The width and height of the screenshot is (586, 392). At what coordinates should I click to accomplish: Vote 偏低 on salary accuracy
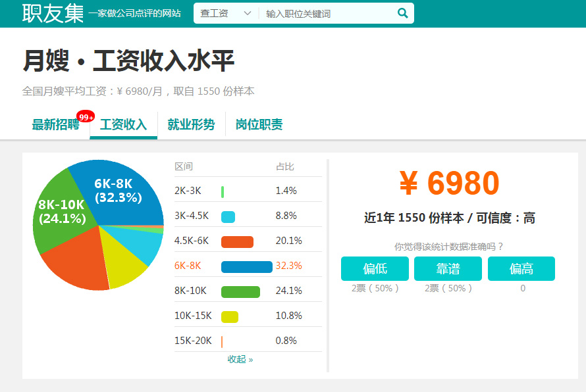pyautogui.click(x=375, y=268)
